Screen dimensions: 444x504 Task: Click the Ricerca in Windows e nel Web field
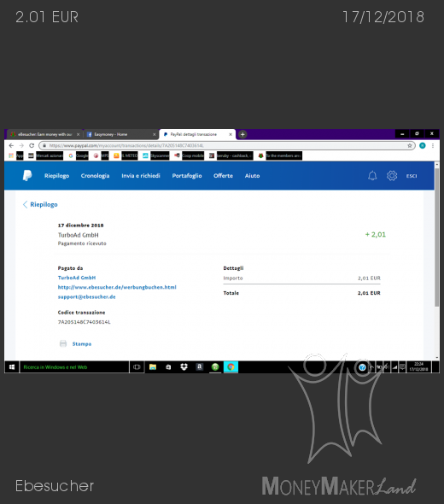[x=74, y=367]
